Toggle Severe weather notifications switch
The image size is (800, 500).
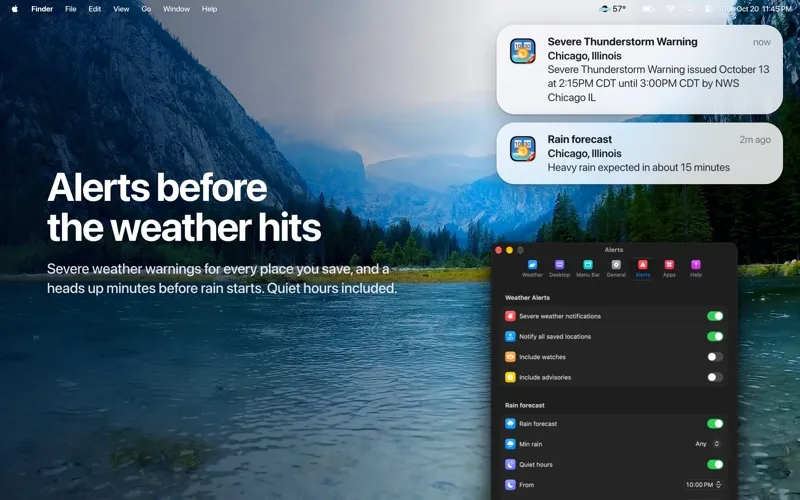pos(715,316)
